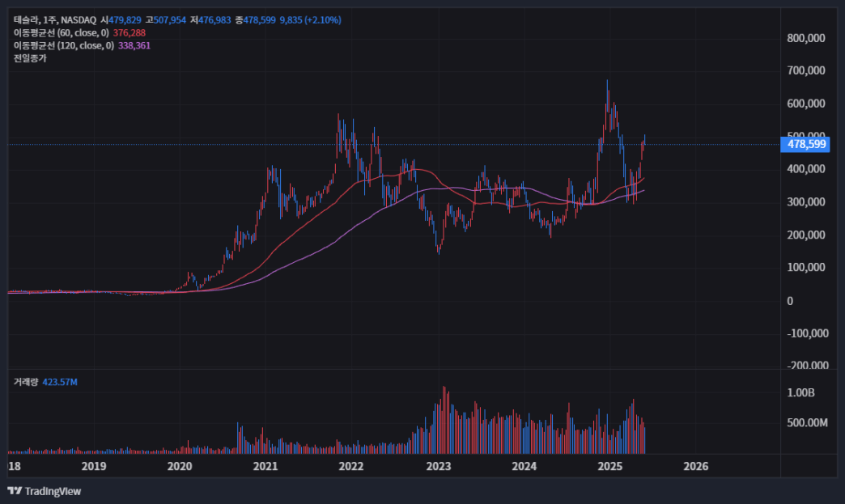Screen dimensions: 845x504
Task: Select the 60-period moving average legend line
Action: point(79,33)
